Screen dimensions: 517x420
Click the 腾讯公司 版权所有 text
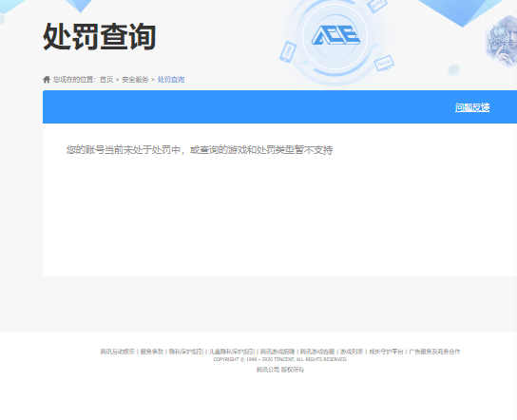coord(280,370)
